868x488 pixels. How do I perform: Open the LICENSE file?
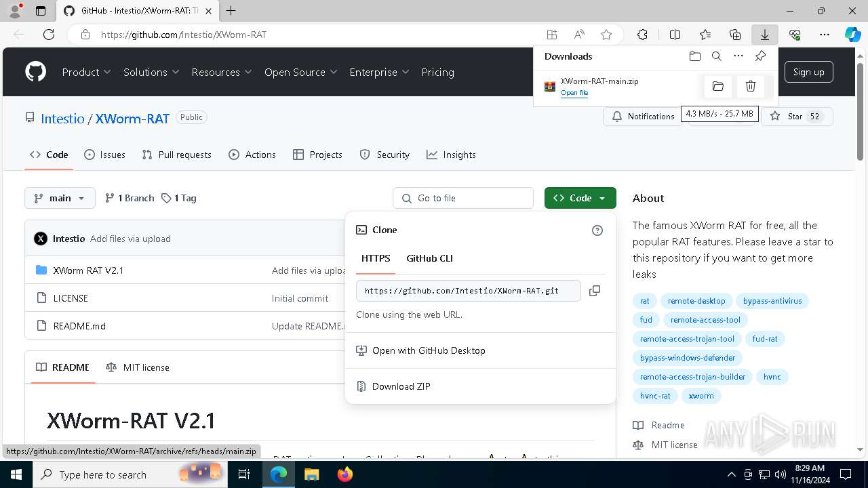coord(71,298)
